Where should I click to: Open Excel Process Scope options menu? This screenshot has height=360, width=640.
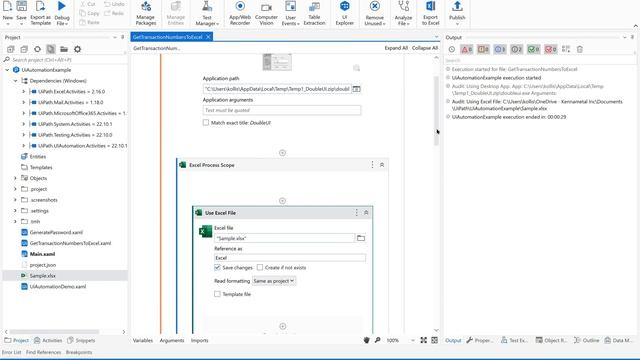coord(372,164)
